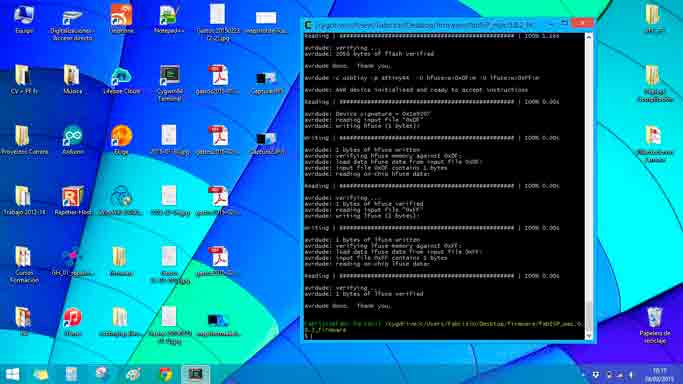Open the Dropbox icon in system tray

coord(595,375)
